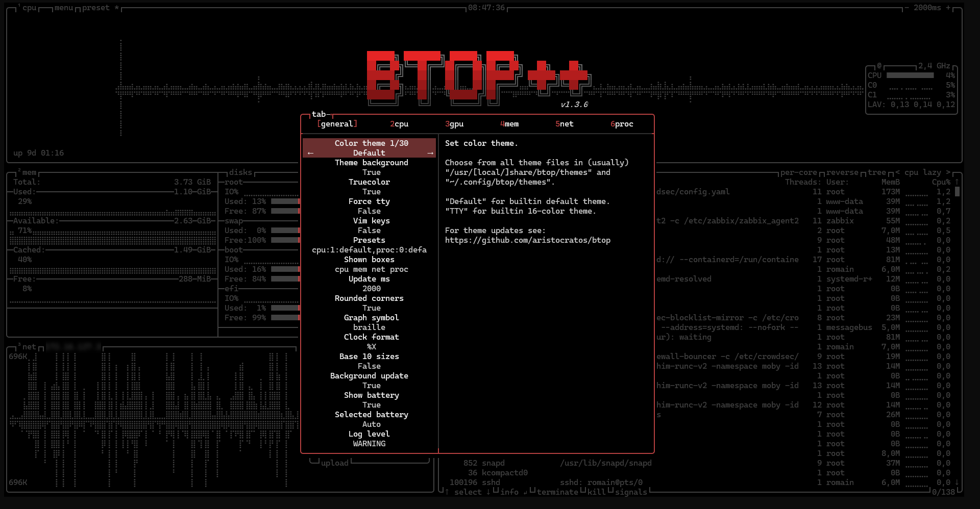The width and height of the screenshot is (980, 509).
Task: Click process list scroll-down arrow
Action: pyautogui.click(x=957, y=482)
